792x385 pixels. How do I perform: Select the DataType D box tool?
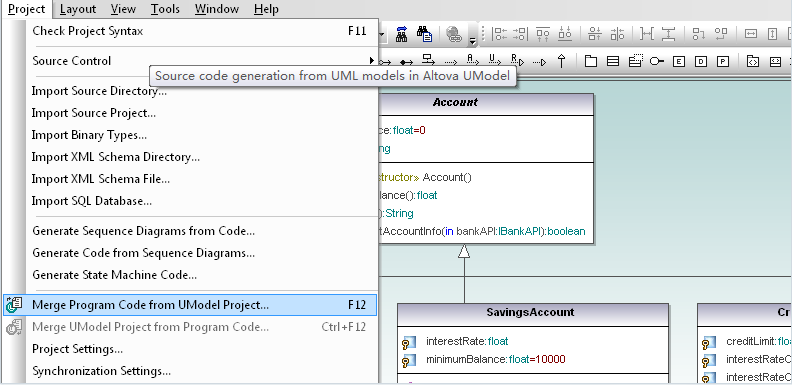click(x=701, y=61)
